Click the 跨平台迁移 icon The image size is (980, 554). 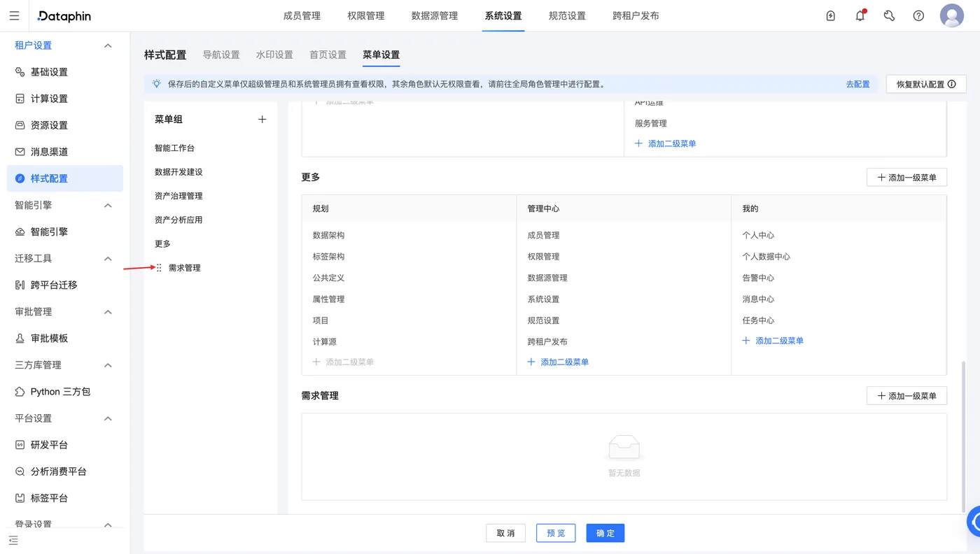[x=20, y=285]
